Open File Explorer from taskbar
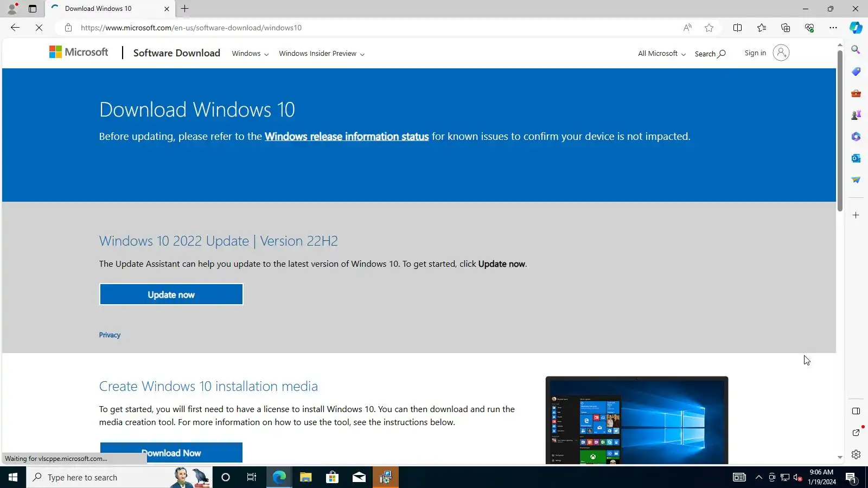The height and width of the screenshot is (488, 868). [305, 477]
